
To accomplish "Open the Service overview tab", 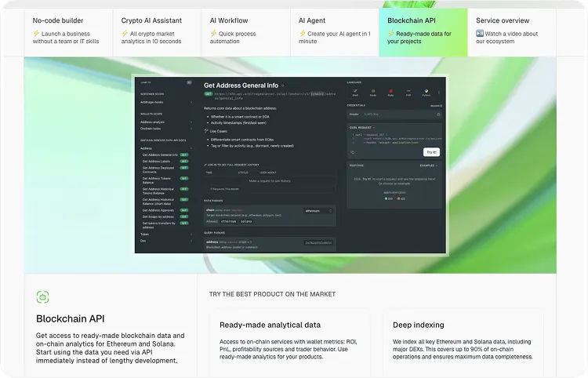I will click(x=512, y=32).
